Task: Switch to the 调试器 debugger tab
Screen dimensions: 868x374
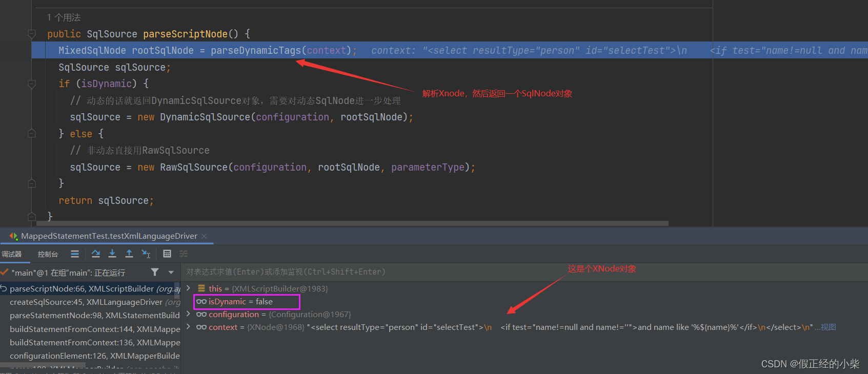Action: [11, 254]
